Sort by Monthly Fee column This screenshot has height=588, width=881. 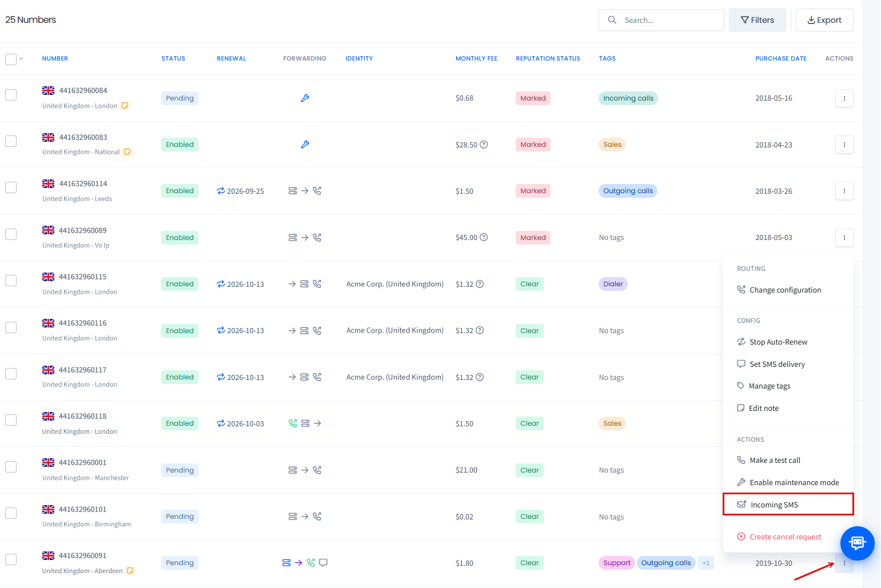coord(476,58)
